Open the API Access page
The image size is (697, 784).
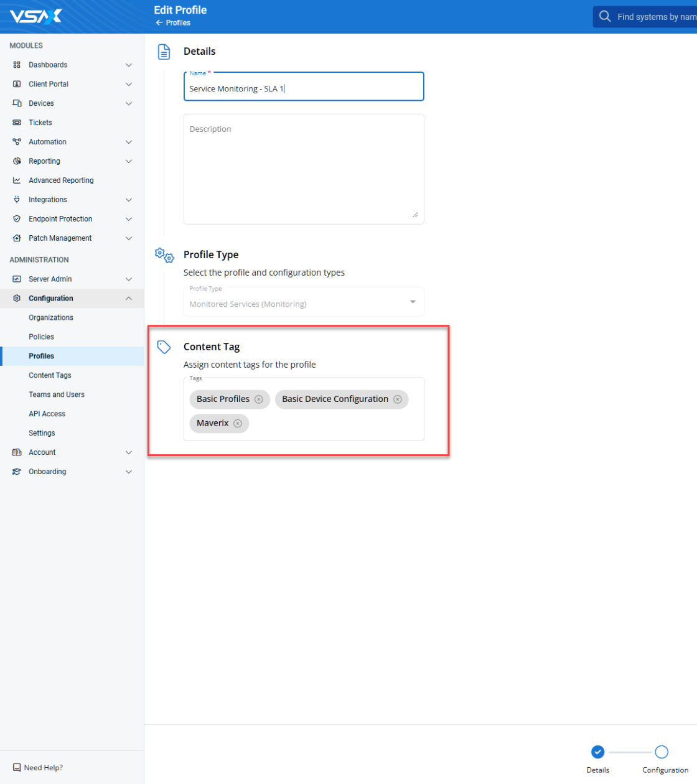point(47,414)
